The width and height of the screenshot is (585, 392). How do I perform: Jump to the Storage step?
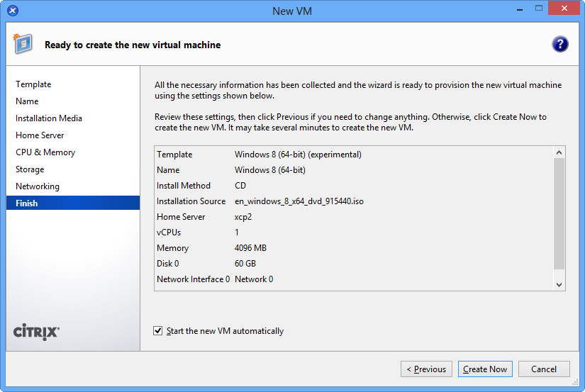[30, 169]
